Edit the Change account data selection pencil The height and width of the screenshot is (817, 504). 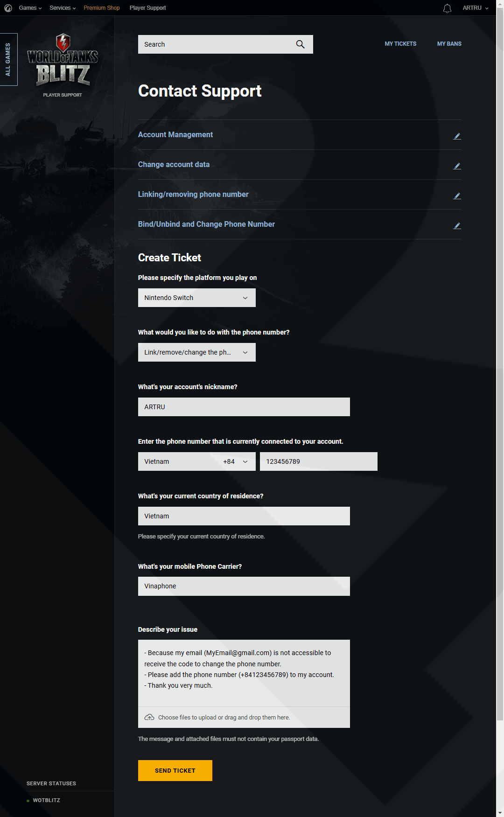click(457, 166)
